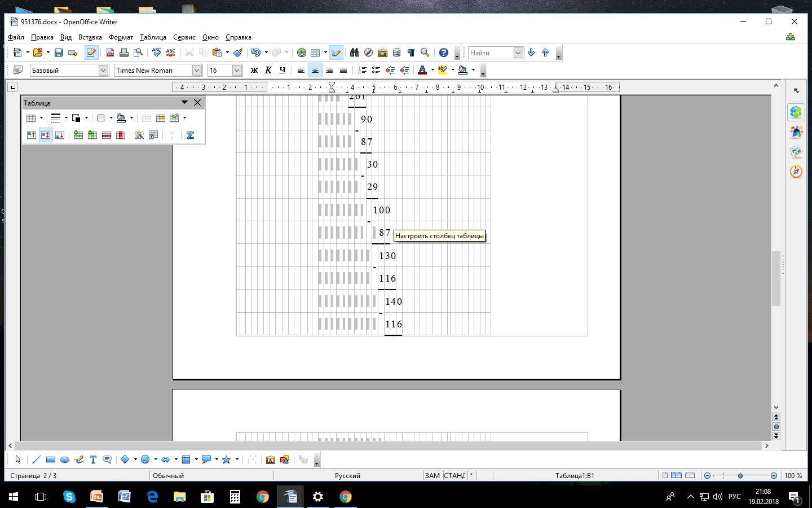
Task: Click the Обычный page style field
Action: [x=169, y=475]
